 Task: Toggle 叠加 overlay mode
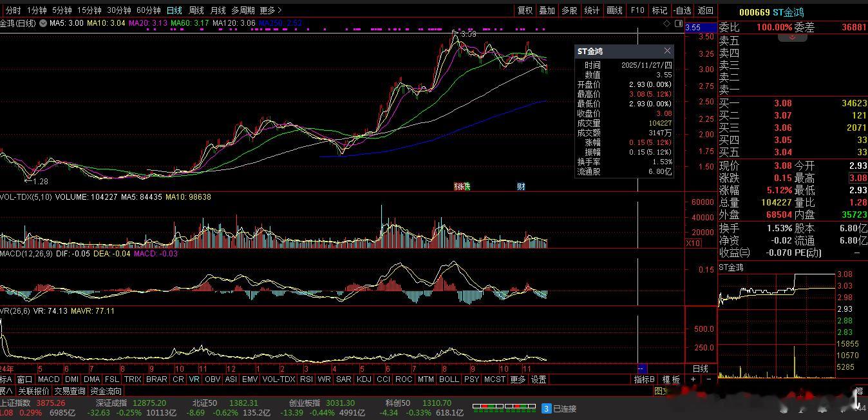coord(547,10)
